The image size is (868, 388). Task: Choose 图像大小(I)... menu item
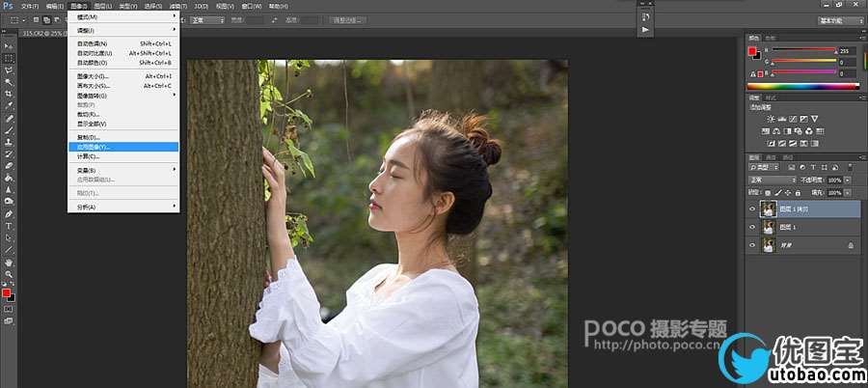pyautogui.click(x=122, y=76)
